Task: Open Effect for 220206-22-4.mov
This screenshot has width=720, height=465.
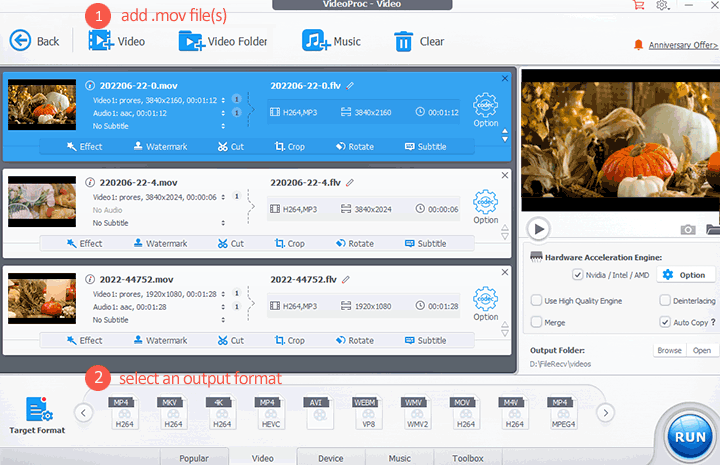Action: click(x=84, y=244)
